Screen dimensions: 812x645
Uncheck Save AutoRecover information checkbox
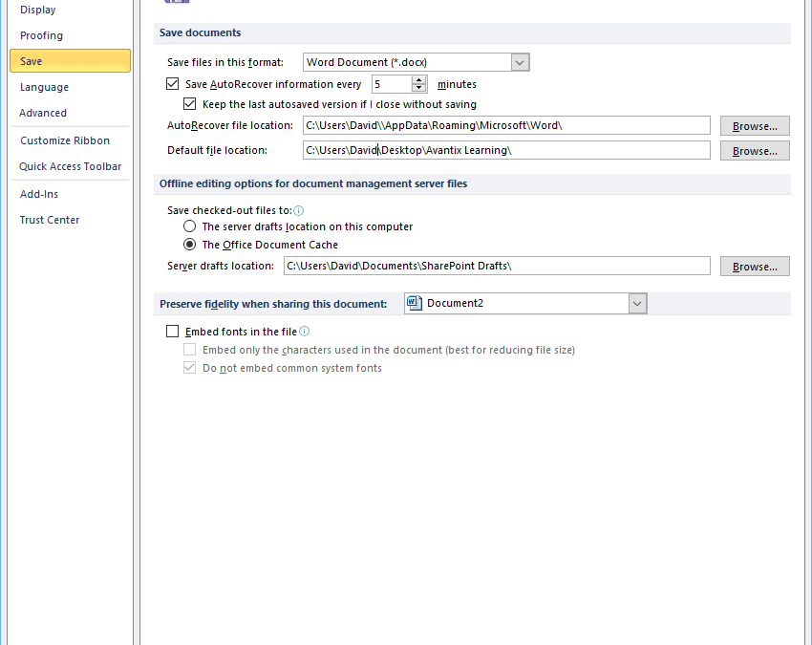[x=173, y=84]
